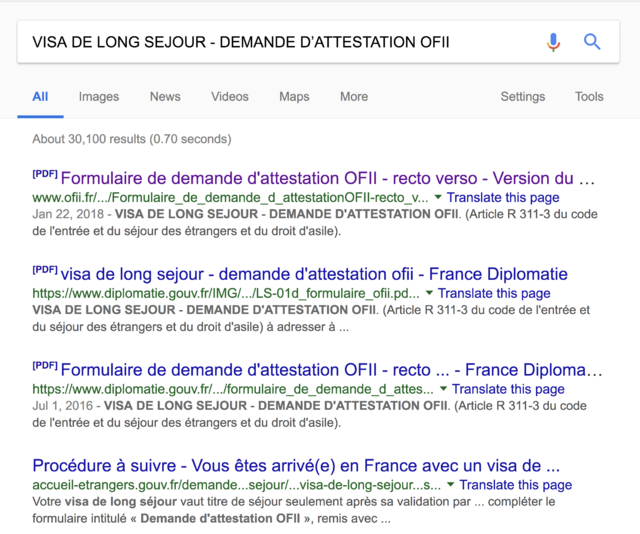Click the 'Jul 1, 2016' snippet date
The height and width of the screenshot is (534, 640).
tap(62, 406)
